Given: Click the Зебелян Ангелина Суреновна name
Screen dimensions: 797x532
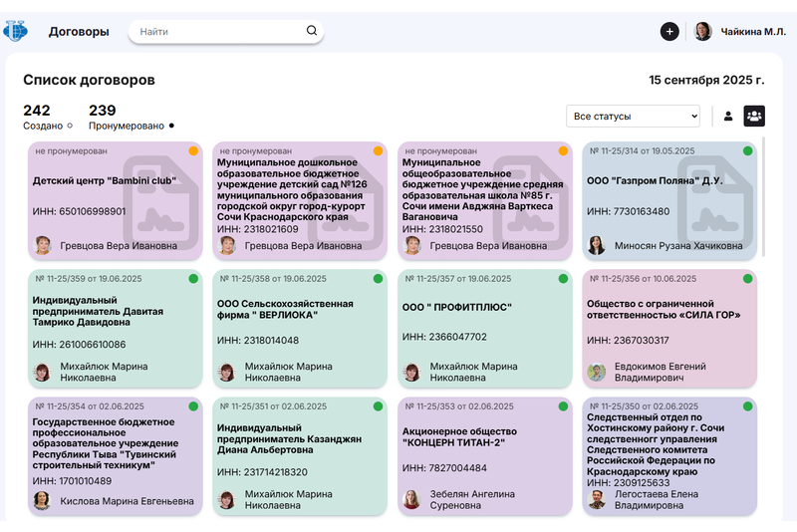Looking at the screenshot, I should click(472, 500).
